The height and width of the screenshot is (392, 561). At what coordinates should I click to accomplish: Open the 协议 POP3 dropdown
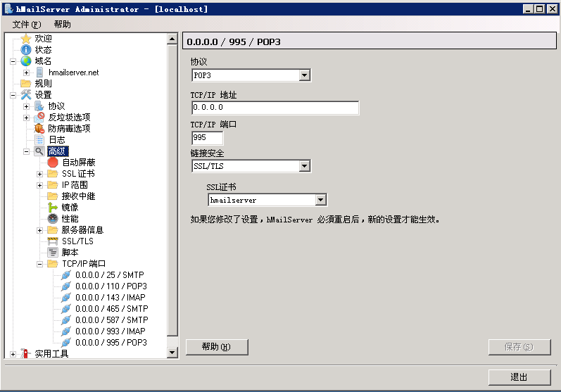(305, 75)
